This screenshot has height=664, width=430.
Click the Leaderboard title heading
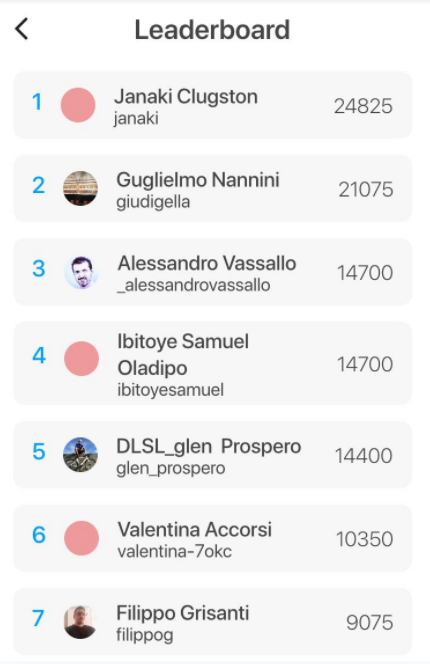tap(212, 30)
